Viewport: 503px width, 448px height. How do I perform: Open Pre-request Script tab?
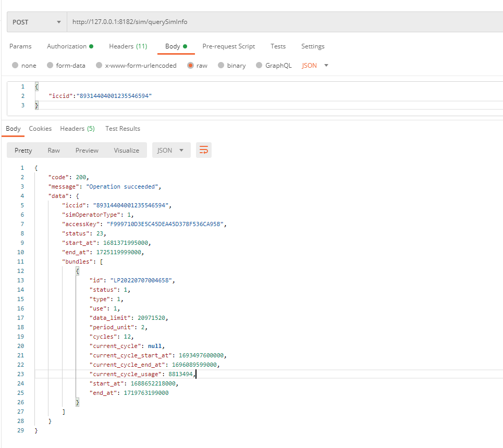pyautogui.click(x=229, y=46)
